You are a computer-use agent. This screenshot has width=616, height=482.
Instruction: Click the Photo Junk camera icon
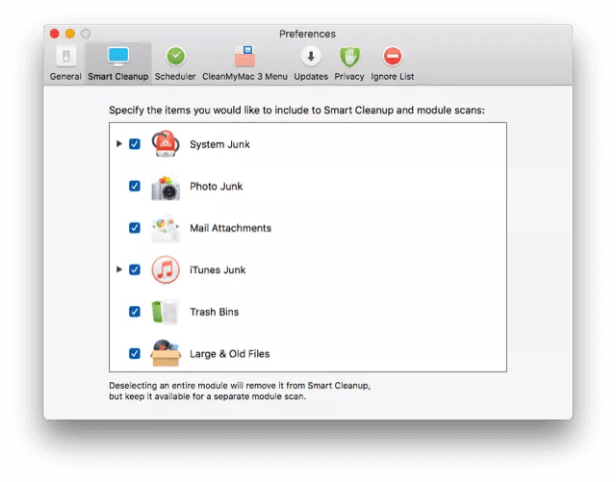coord(165,188)
